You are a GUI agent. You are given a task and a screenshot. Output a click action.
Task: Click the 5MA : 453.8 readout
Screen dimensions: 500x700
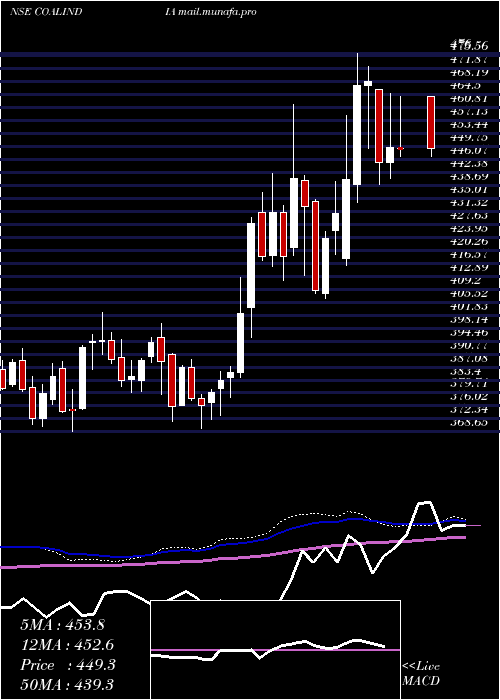tap(62, 625)
